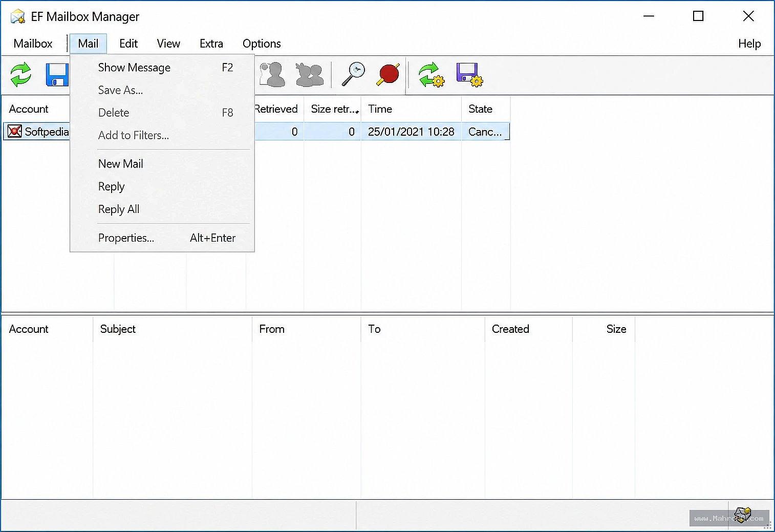Sort by Subject column header
This screenshot has height=532, width=775.
[173, 329]
